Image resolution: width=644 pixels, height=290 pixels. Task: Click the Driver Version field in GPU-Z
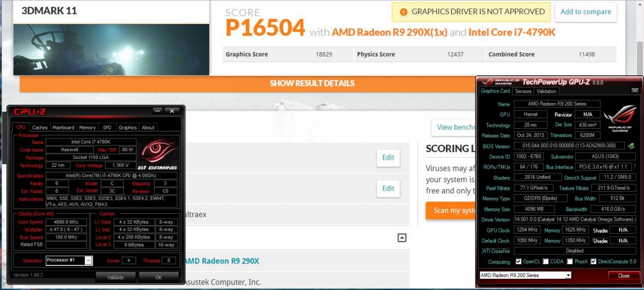point(575,219)
